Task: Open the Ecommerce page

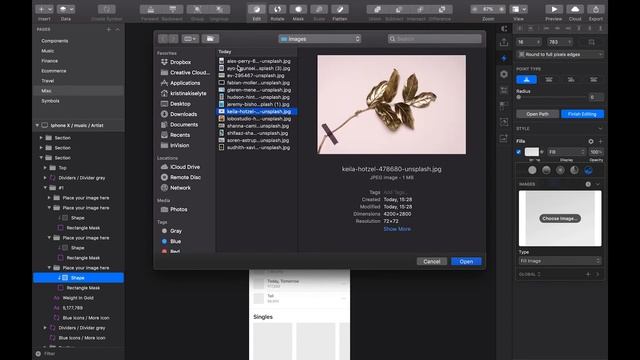Action: 53,71
